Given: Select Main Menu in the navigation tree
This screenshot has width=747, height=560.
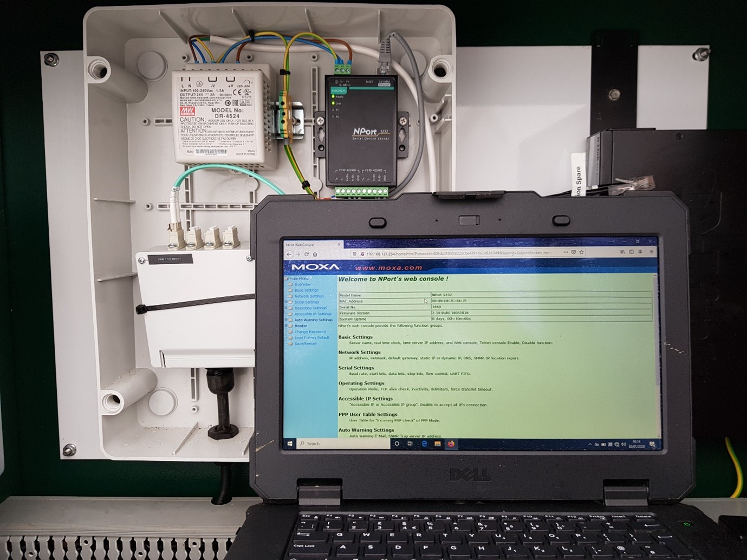Looking at the screenshot, I should [299, 278].
